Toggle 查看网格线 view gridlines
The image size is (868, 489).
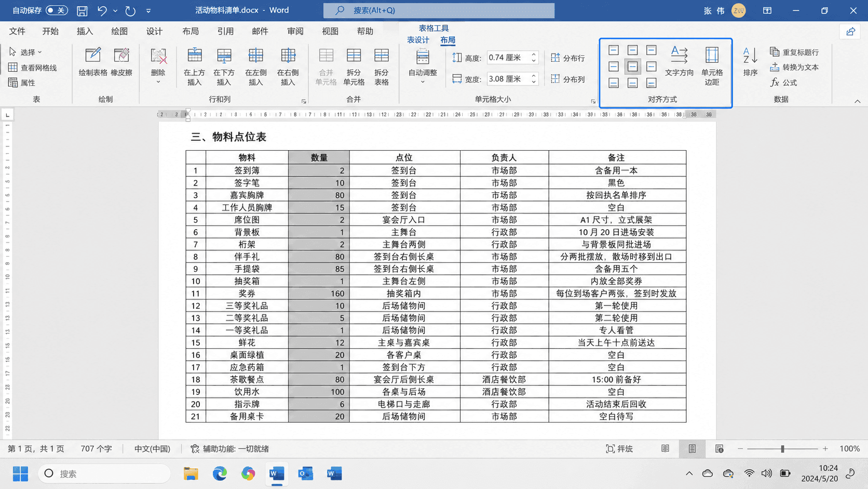click(33, 68)
